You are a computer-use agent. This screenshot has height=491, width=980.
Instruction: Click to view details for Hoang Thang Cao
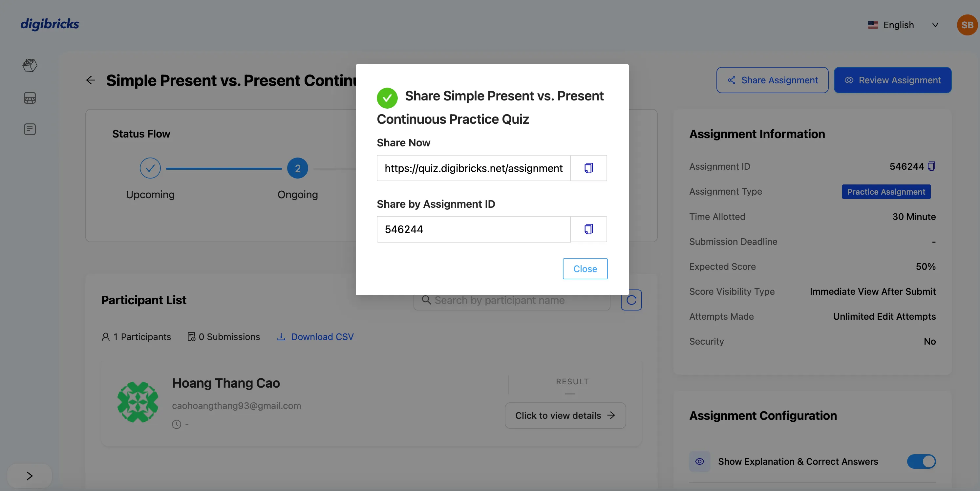565,416
